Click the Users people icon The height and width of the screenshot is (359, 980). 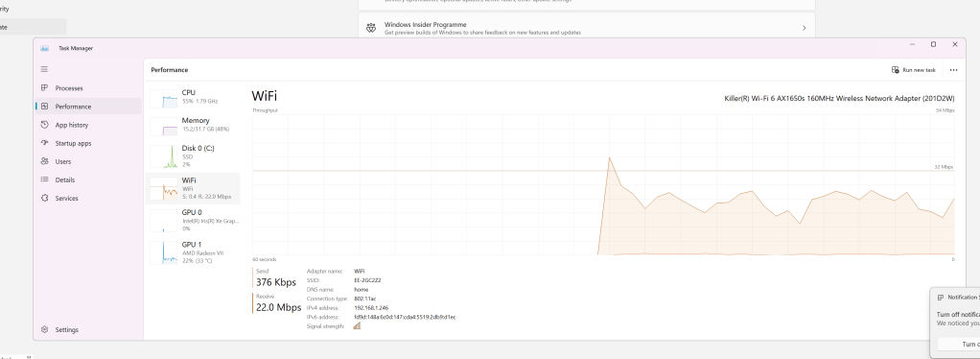[x=44, y=161]
